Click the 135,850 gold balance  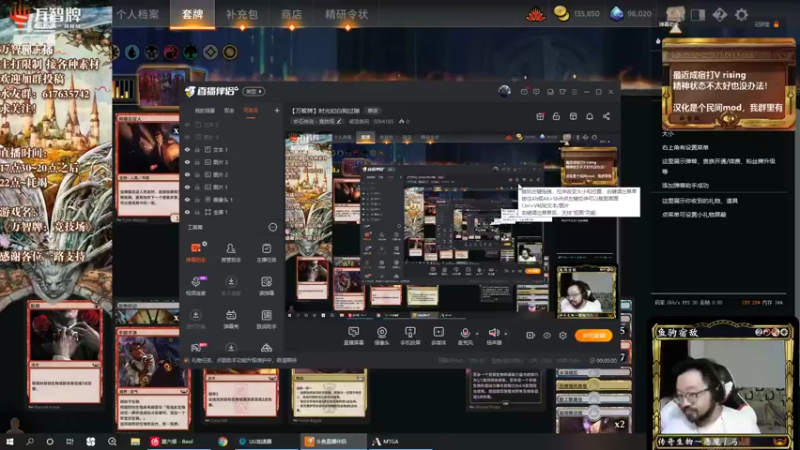[x=586, y=14]
